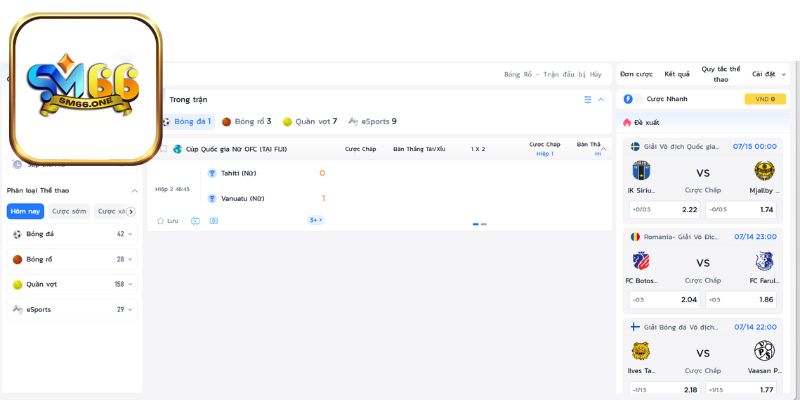
Task: Bet Vaasan PS handicap at 1.77
Action: point(741,389)
